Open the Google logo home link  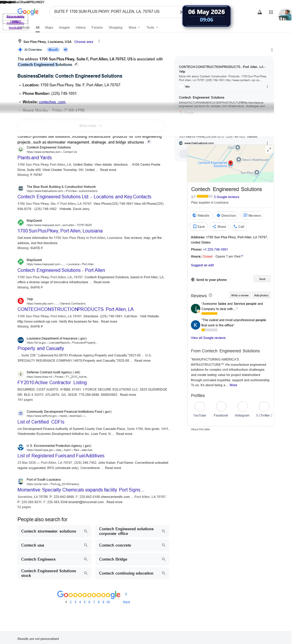click(x=28, y=12)
